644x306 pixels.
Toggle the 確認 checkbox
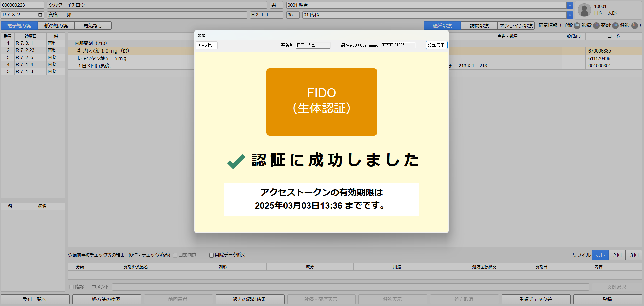pyautogui.click(x=71, y=287)
